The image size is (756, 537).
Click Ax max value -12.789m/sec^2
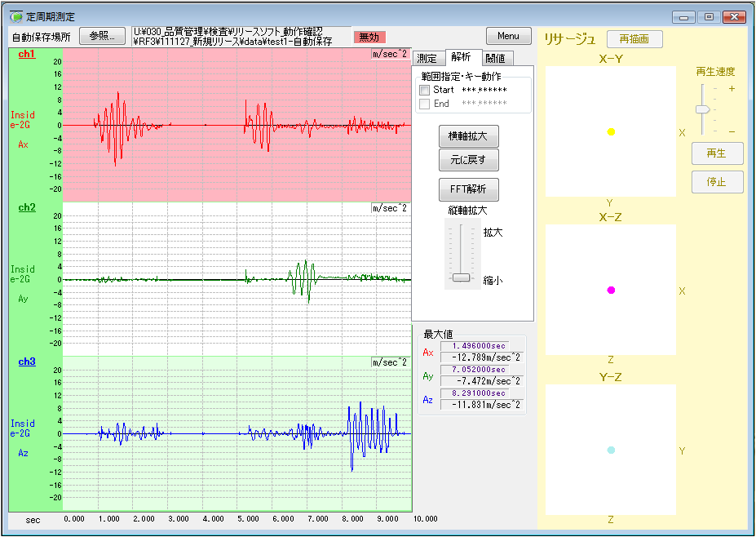coord(482,357)
